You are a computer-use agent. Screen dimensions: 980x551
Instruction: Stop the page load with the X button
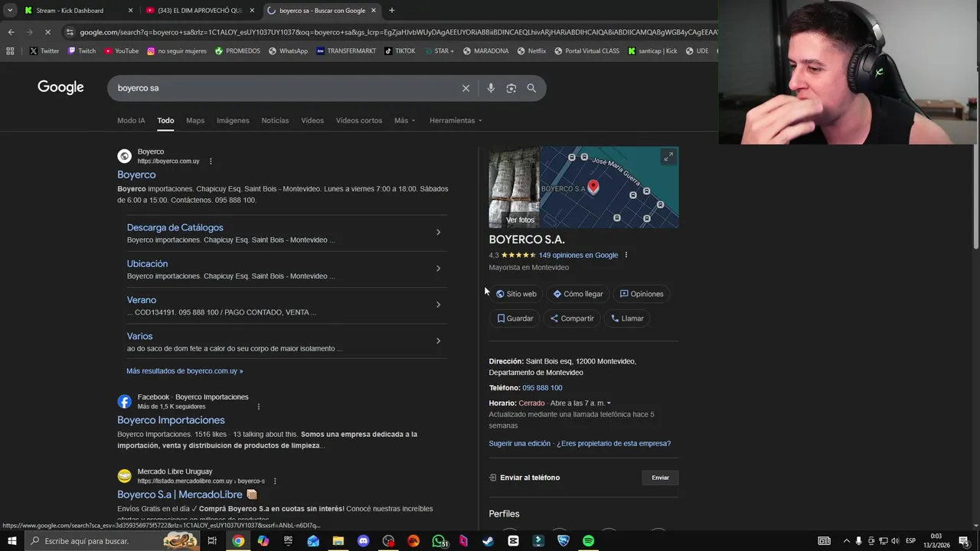(x=47, y=32)
